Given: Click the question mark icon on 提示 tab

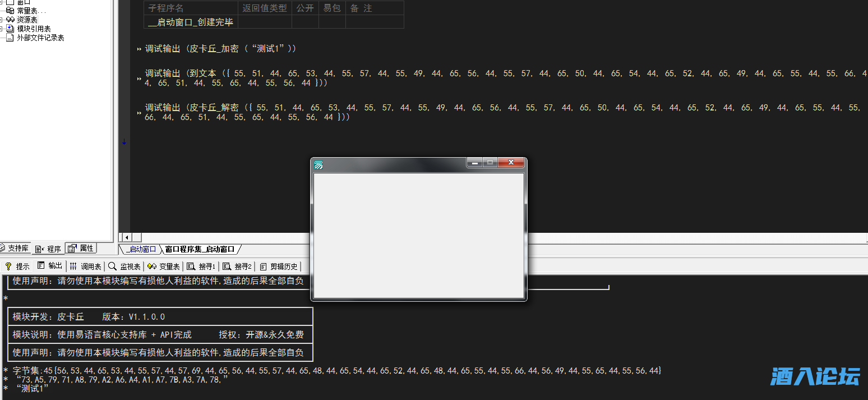Looking at the screenshot, I should [8, 266].
